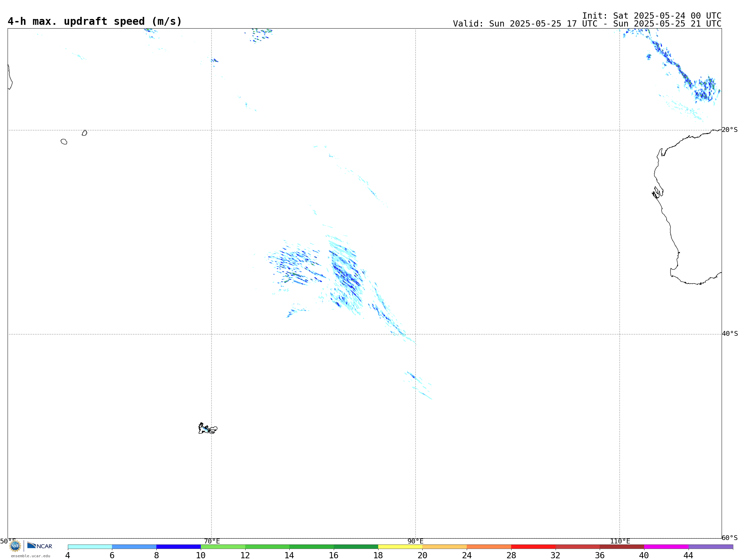The image size is (744, 560).
Task: Click the 90°E longitude label
Action: [x=415, y=541]
